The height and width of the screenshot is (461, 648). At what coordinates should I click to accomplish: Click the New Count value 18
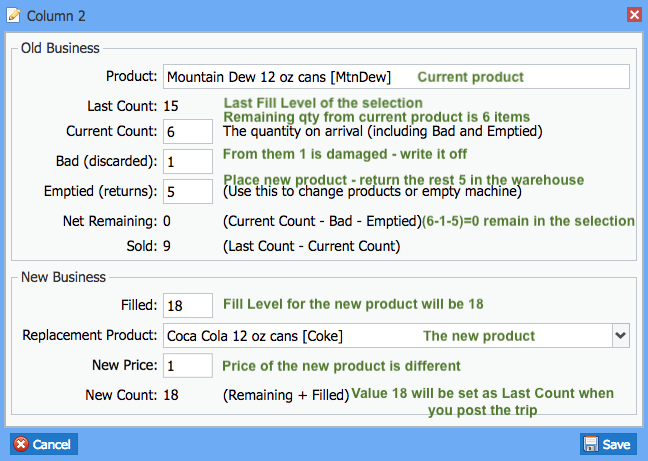[171, 395]
